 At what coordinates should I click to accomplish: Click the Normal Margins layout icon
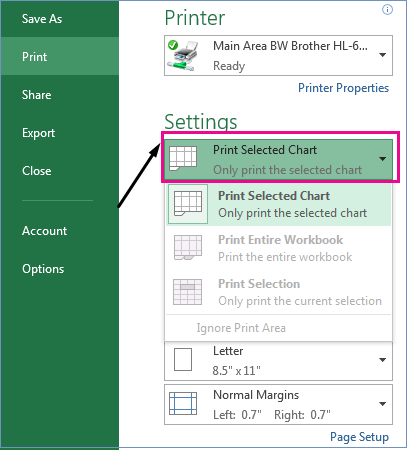click(183, 403)
